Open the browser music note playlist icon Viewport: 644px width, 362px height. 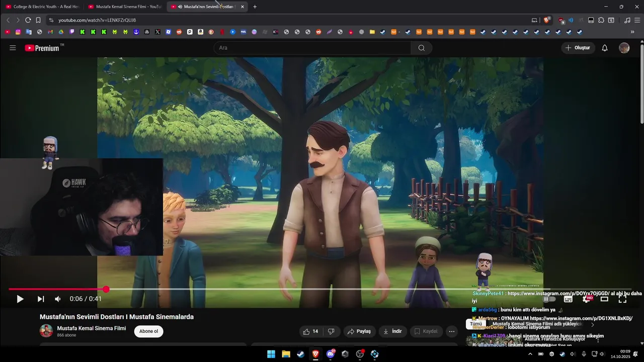click(627, 20)
